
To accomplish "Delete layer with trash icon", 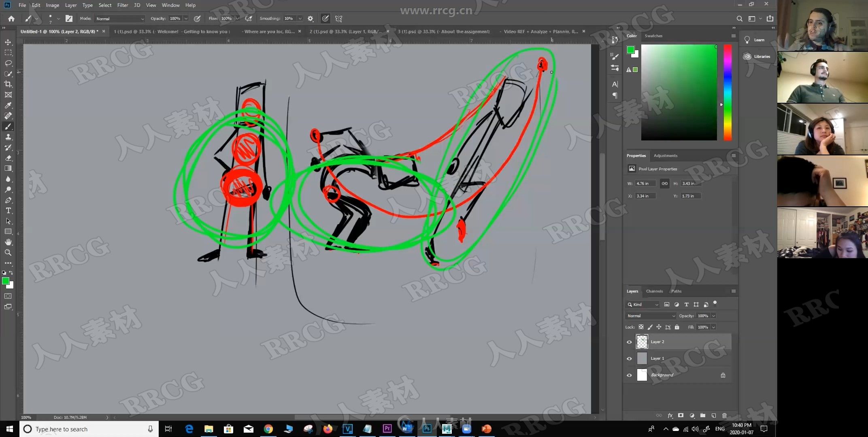I will tap(725, 416).
